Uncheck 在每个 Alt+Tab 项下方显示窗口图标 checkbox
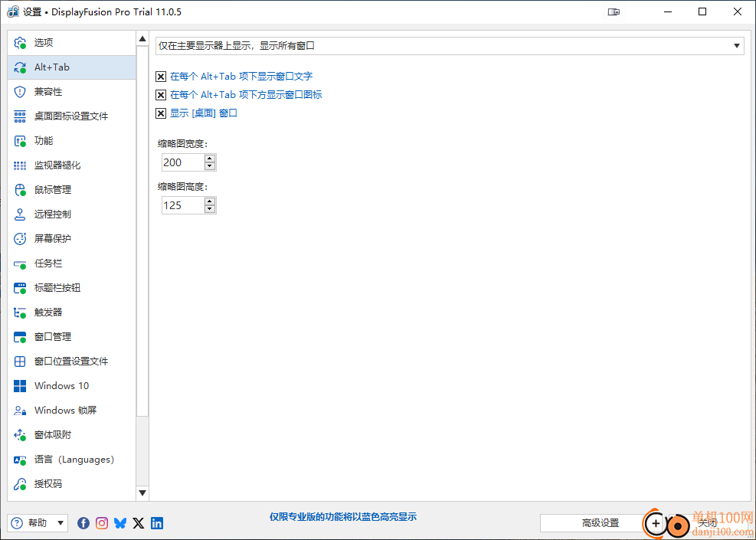This screenshot has width=756, height=540. 161,95
